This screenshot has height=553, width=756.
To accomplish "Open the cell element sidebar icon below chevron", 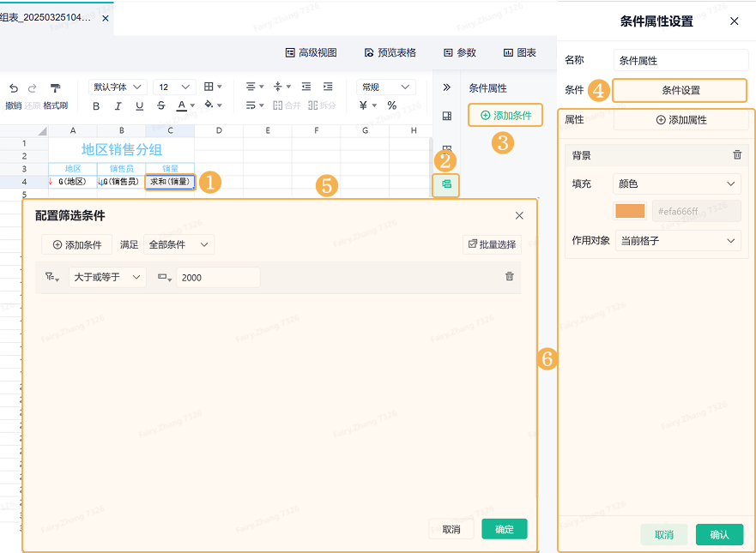I will click(x=447, y=116).
